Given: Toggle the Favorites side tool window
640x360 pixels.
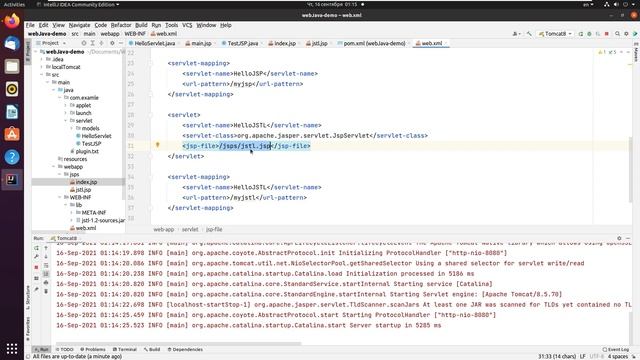Looking at the screenshot, I should point(28,329).
